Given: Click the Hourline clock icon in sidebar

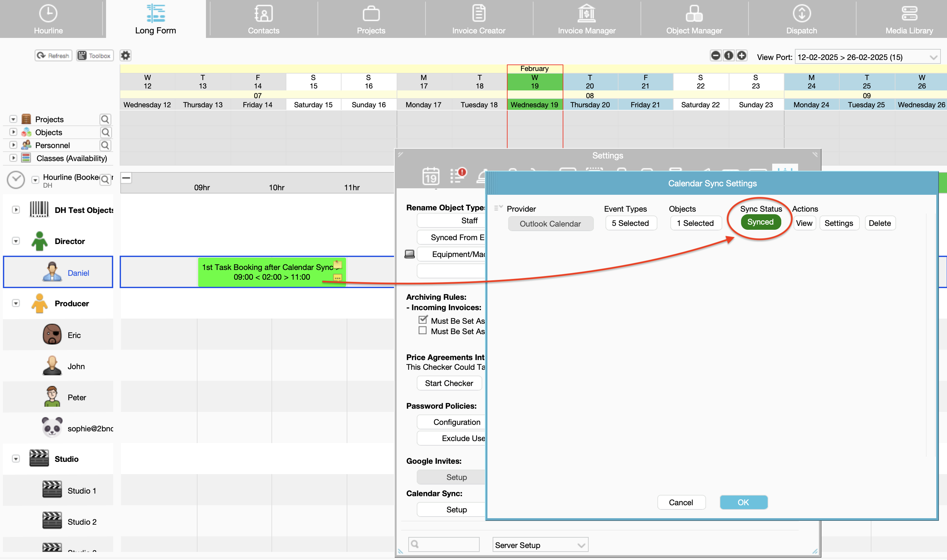Looking at the screenshot, I should click(16, 180).
